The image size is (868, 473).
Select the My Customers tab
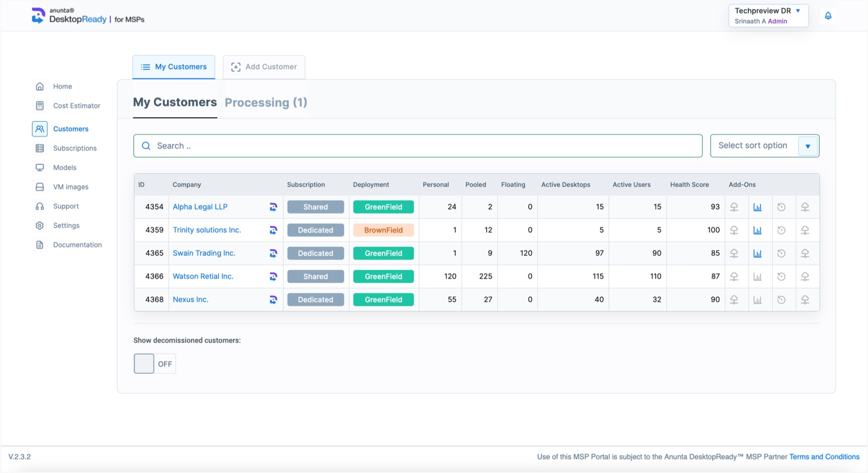174,102
